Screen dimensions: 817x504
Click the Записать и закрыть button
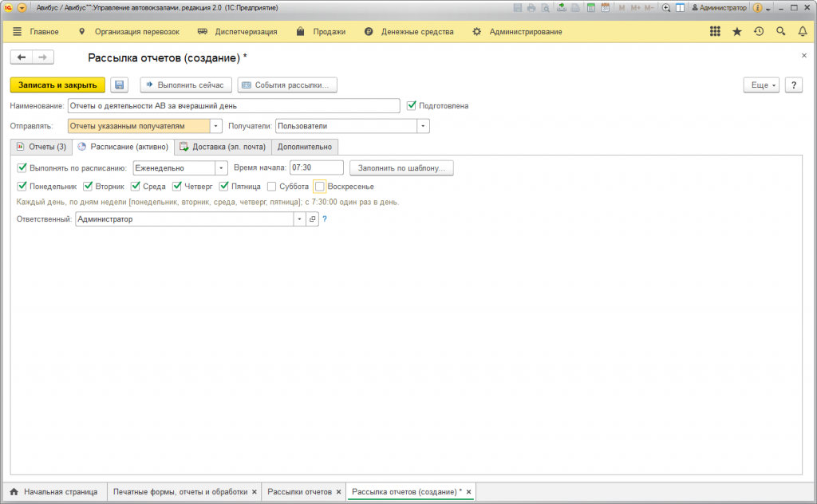57,85
